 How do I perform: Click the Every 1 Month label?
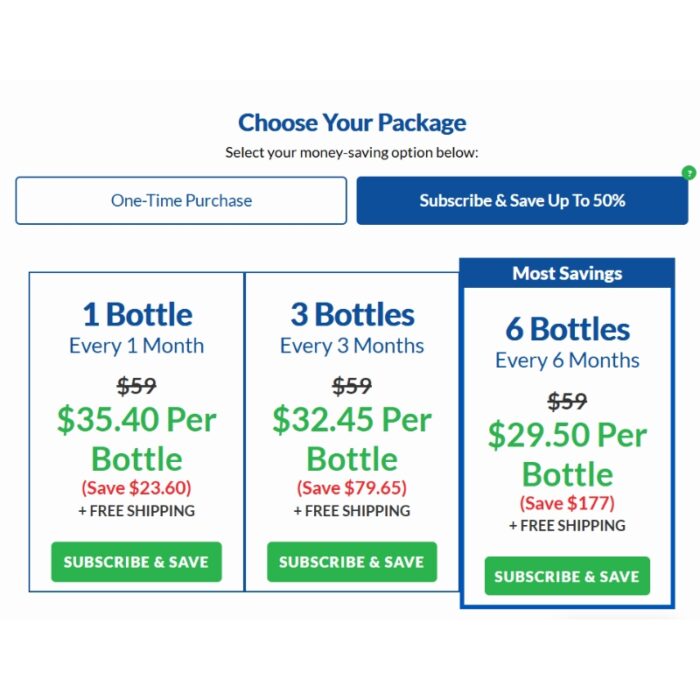137,346
